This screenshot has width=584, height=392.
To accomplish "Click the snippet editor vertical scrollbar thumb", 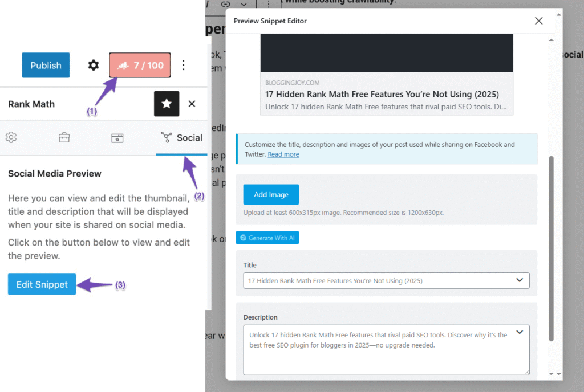I will tap(551, 248).
